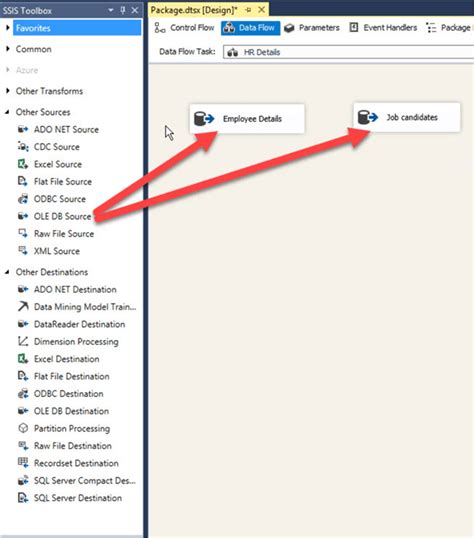The height and width of the screenshot is (538, 474).
Task: Open the SSIS Toolbox window position menu
Action: (111, 10)
